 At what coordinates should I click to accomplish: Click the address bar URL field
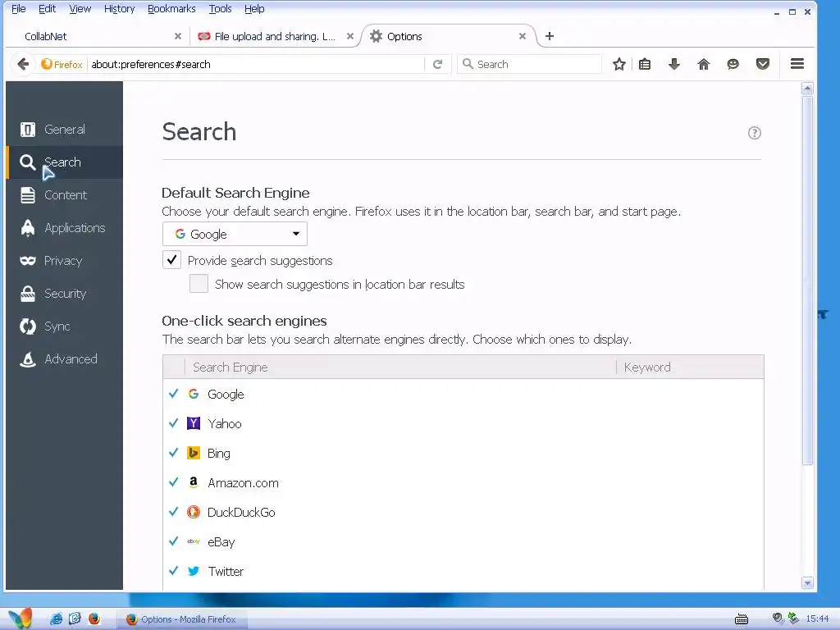click(257, 64)
